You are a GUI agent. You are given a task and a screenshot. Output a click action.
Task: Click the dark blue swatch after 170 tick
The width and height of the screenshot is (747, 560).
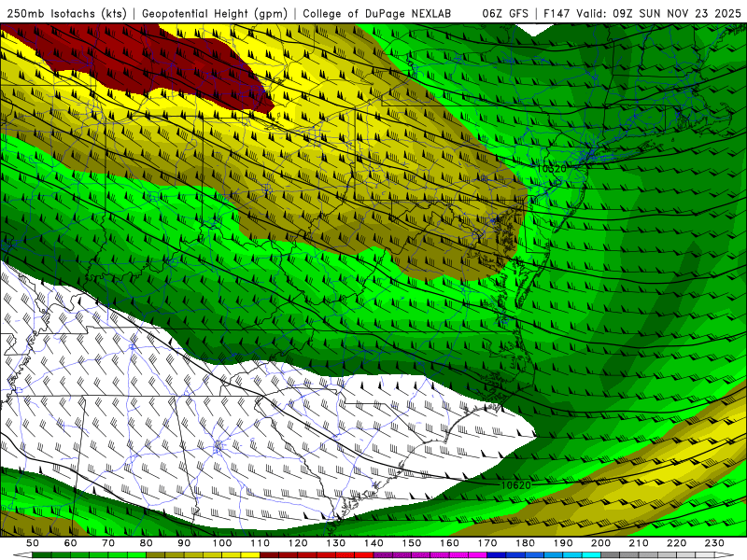point(497,555)
